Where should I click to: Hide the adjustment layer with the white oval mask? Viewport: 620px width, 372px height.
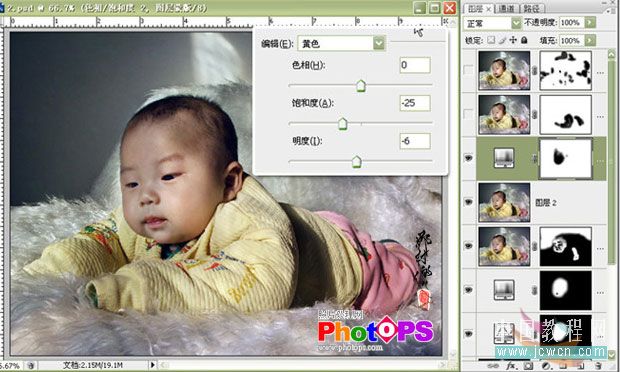(x=469, y=290)
